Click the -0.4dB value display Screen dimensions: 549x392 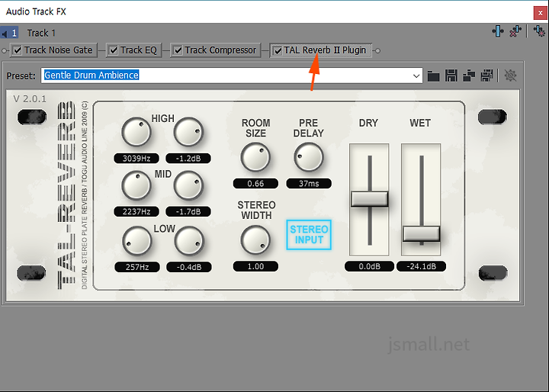click(x=189, y=267)
